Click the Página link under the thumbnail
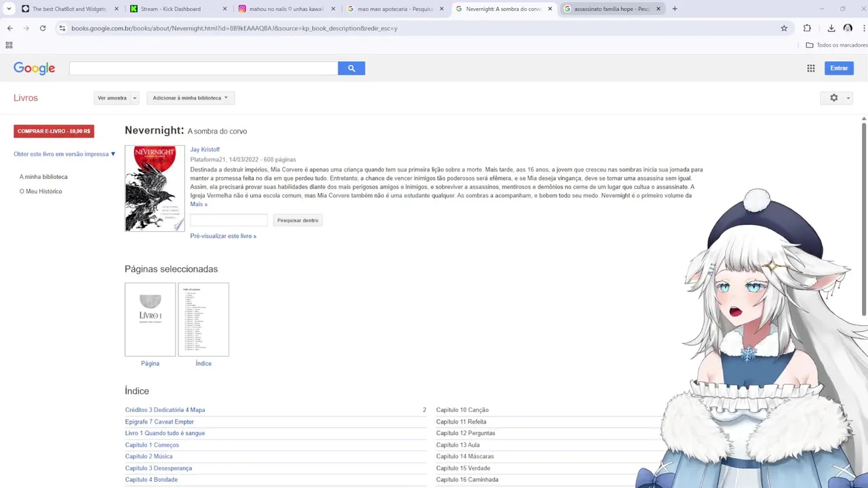Viewport: 868px width, 488px height. click(150, 363)
